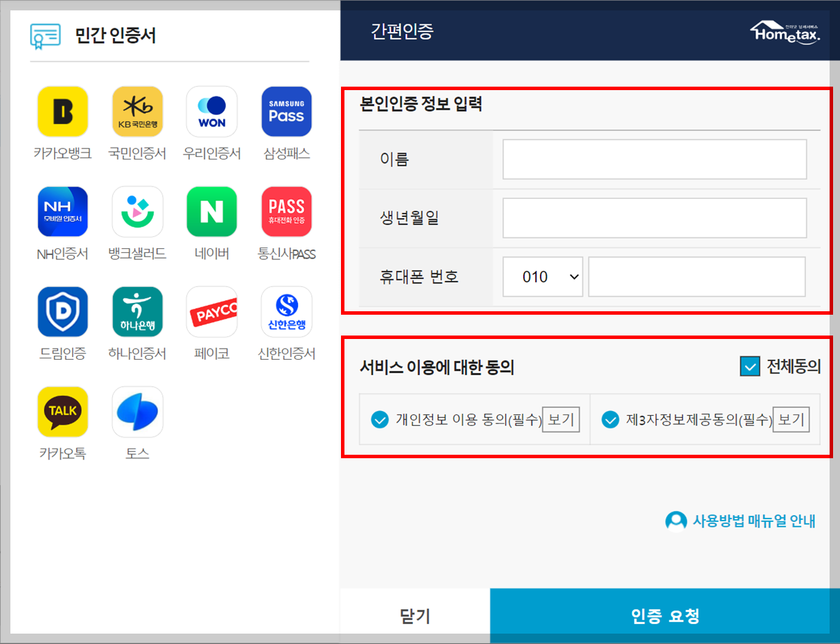
Task: Click the 국민인증서 text label
Action: pos(137,154)
